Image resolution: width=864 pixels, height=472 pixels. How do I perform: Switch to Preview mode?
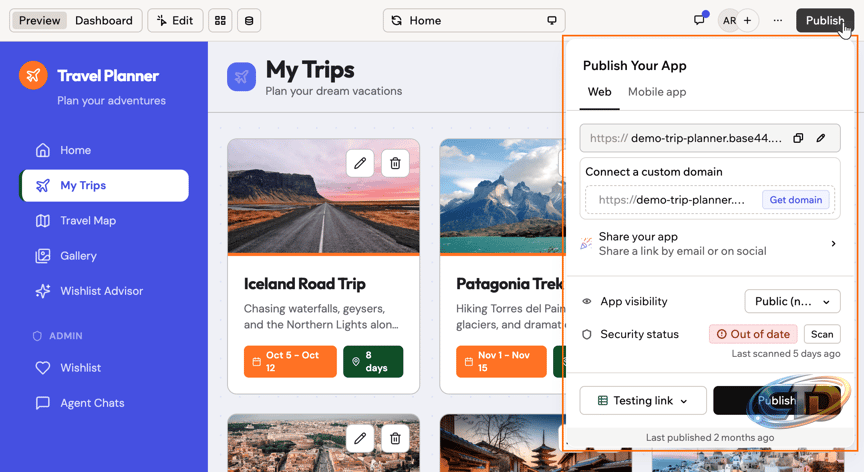point(39,20)
